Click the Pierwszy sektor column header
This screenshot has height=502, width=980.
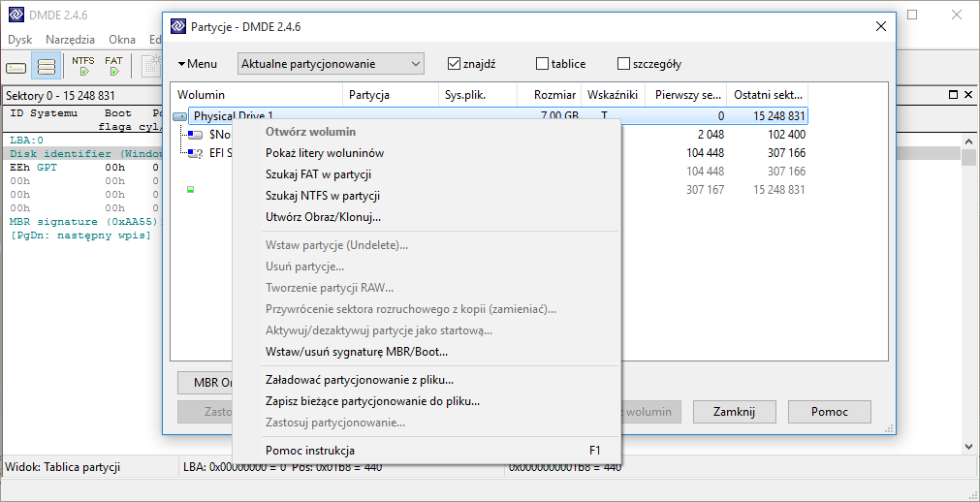pyautogui.click(x=685, y=95)
